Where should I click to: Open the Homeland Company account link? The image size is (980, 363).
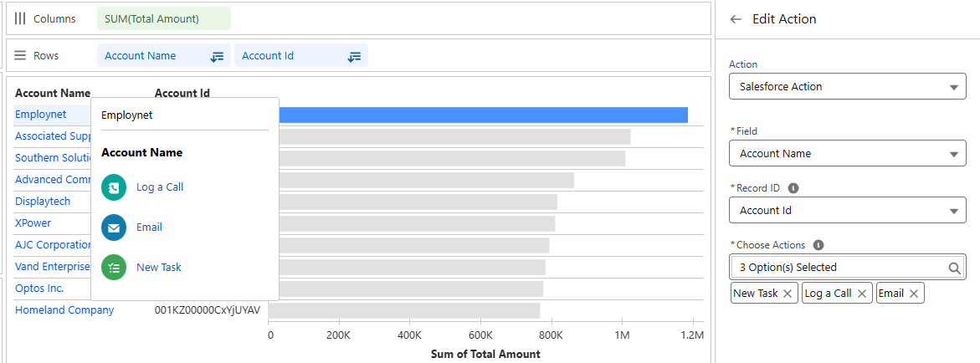pyautogui.click(x=64, y=310)
